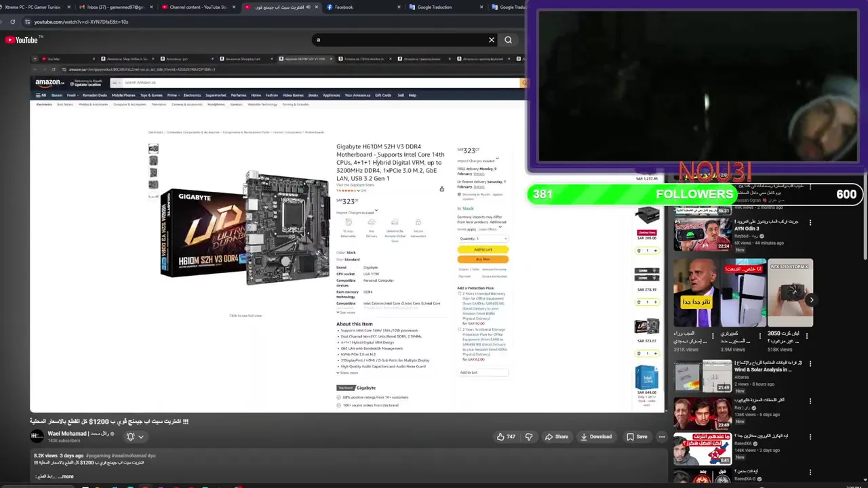Close the Facebook tab

tap(399, 7)
